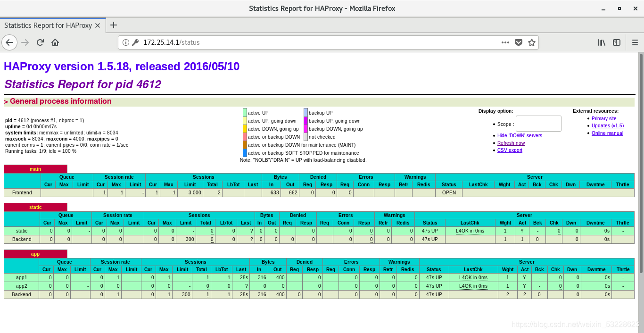
Task: Click the Scope input field
Action: point(538,124)
